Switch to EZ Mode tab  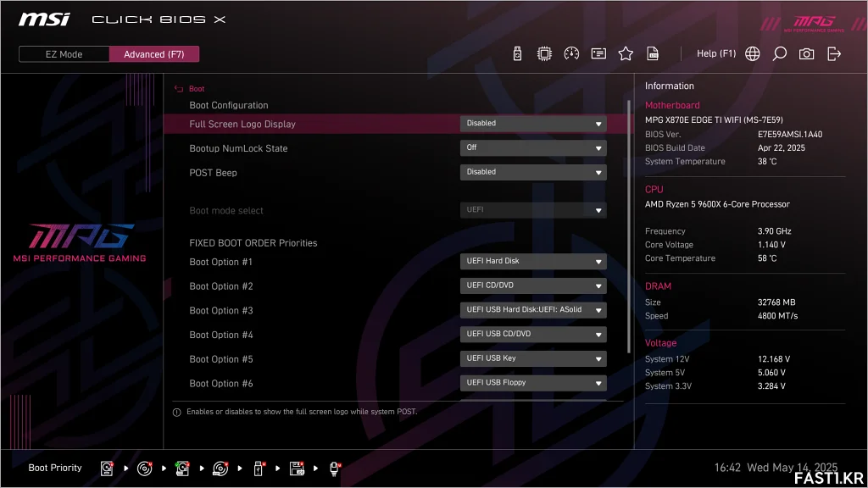click(64, 54)
